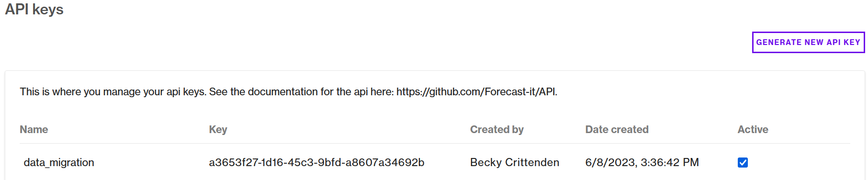Image resolution: width=868 pixels, height=180 pixels.
Task: Click the Key column header
Action: [218, 129]
